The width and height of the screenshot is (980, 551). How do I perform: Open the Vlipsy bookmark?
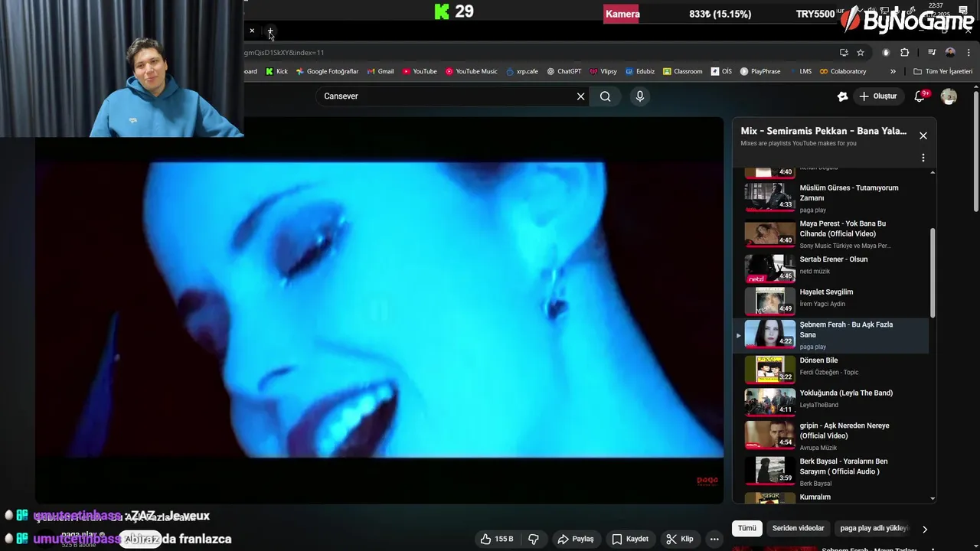[603, 71]
